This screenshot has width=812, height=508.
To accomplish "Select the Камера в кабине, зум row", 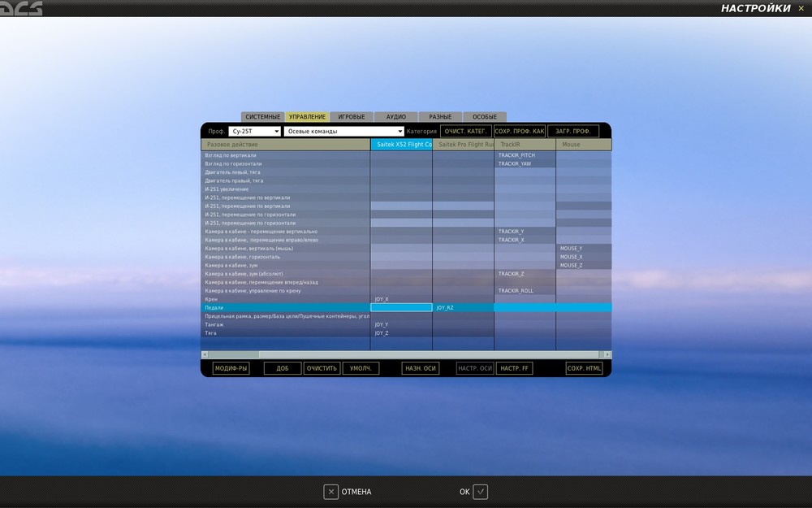I will coord(285,266).
